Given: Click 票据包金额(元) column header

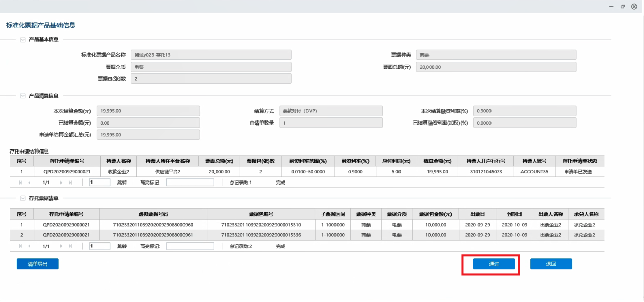Looking at the screenshot, I should (x=436, y=214).
